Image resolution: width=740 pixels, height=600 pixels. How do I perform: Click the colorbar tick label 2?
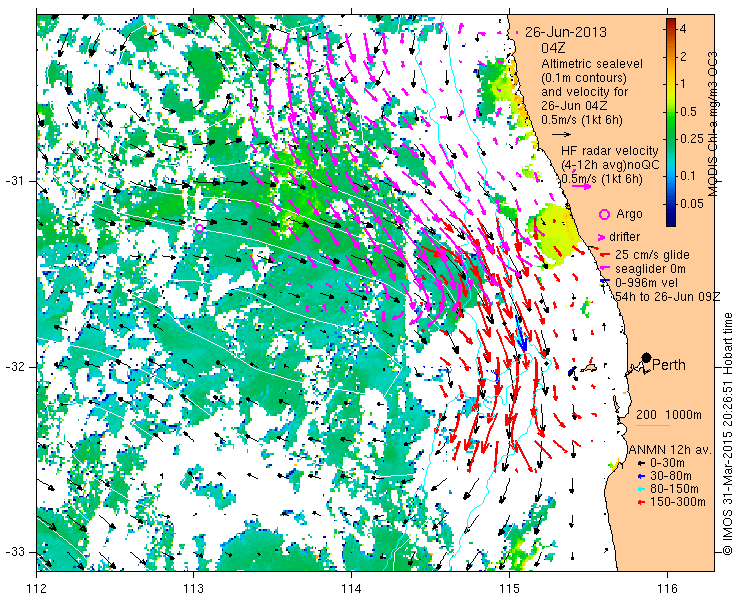pos(683,56)
